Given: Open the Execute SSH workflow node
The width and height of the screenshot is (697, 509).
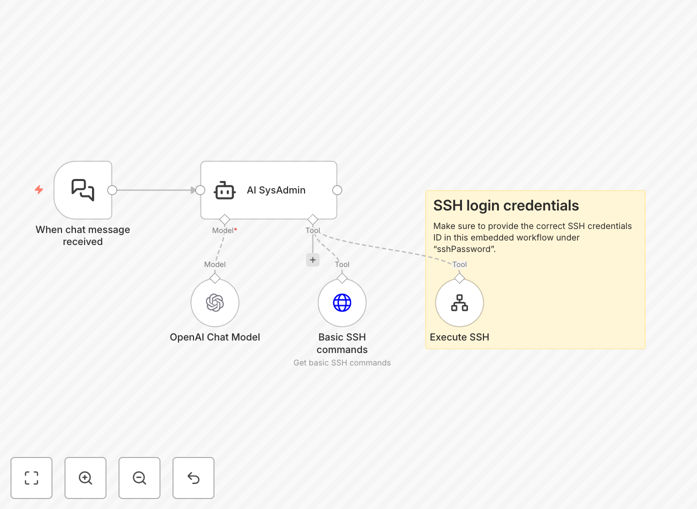Looking at the screenshot, I should point(459,303).
